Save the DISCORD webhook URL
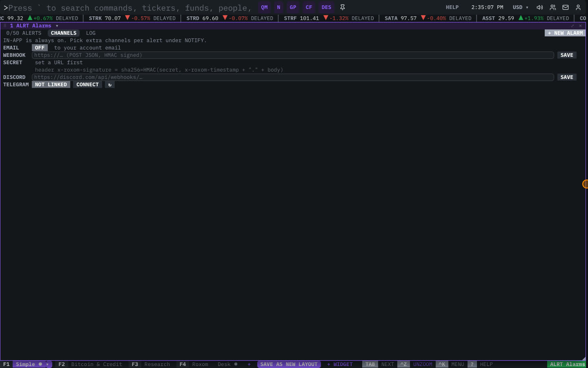 click(567, 77)
